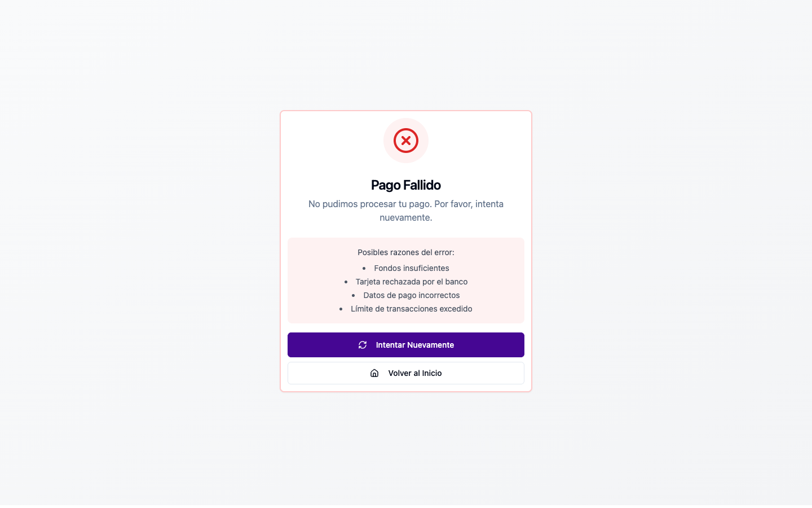Click the red X error icon
812x508 pixels.
406,141
